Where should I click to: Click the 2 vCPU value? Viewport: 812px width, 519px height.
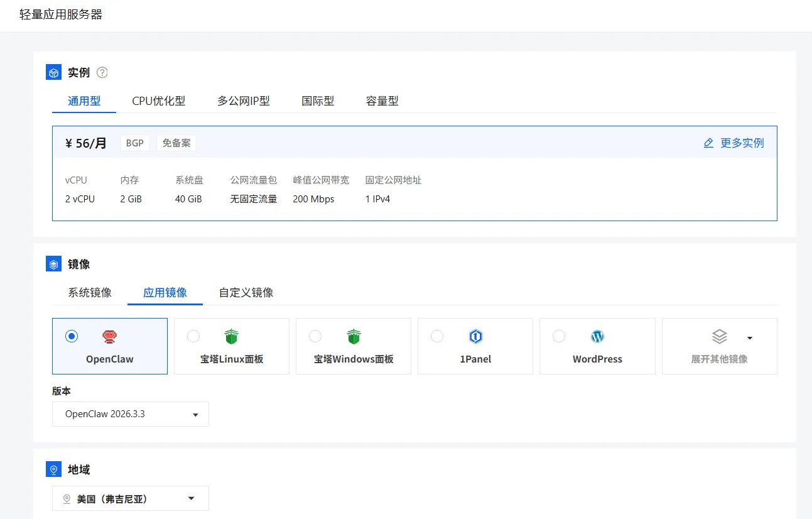tap(80, 199)
